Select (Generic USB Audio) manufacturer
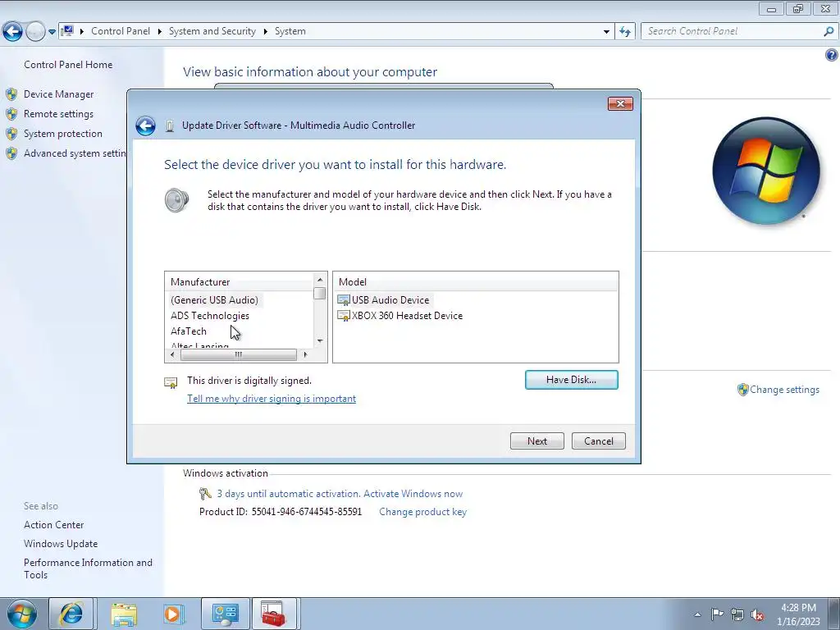Screen dimensions: 840x630 pyautogui.click(x=214, y=300)
